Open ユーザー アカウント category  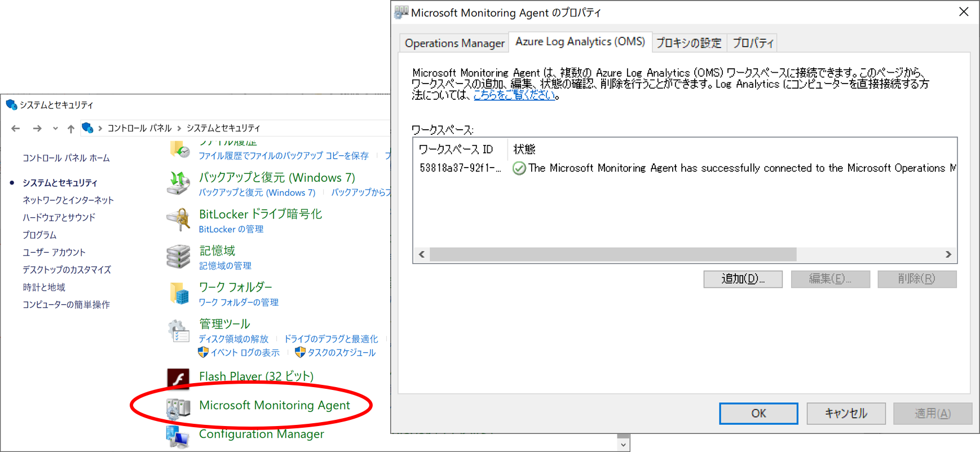tap(54, 252)
